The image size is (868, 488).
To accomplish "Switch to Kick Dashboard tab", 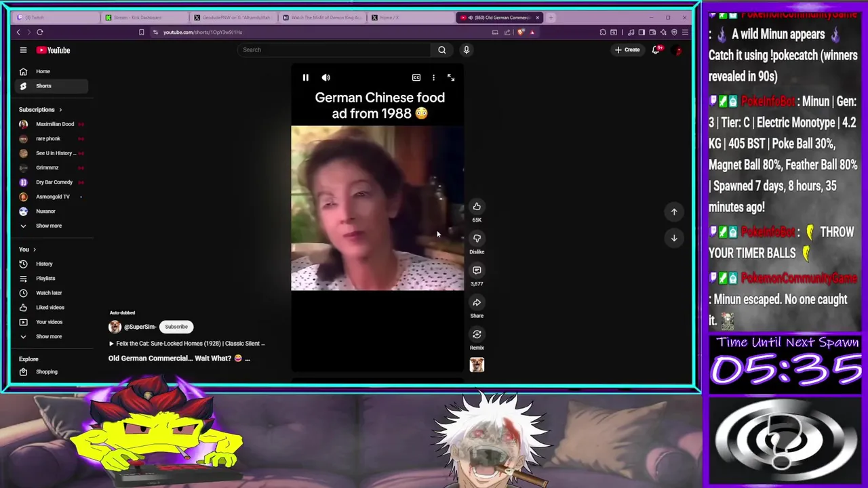I will point(143,18).
